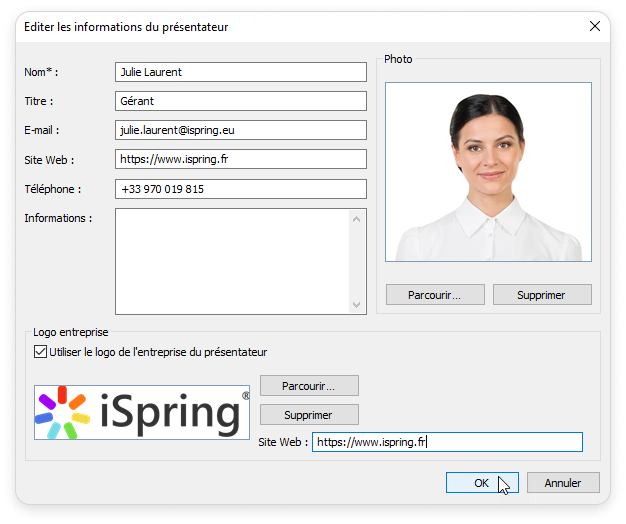Click the iSpring company logo image
The width and height of the screenshot is (626, 524).
pos(142,413)
